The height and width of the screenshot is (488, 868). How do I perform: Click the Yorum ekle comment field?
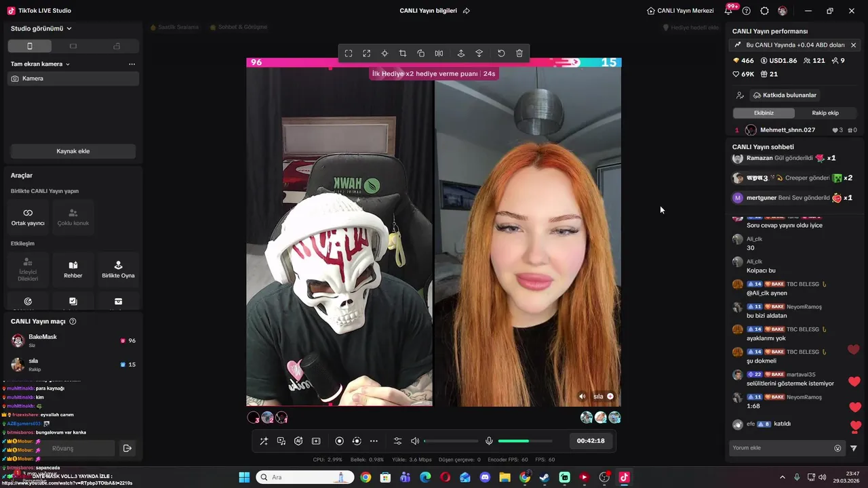[x=781, y=448]
